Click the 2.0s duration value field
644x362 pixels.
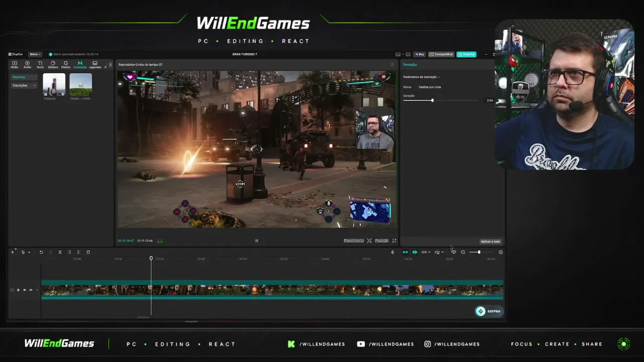(x=490, y=101)
